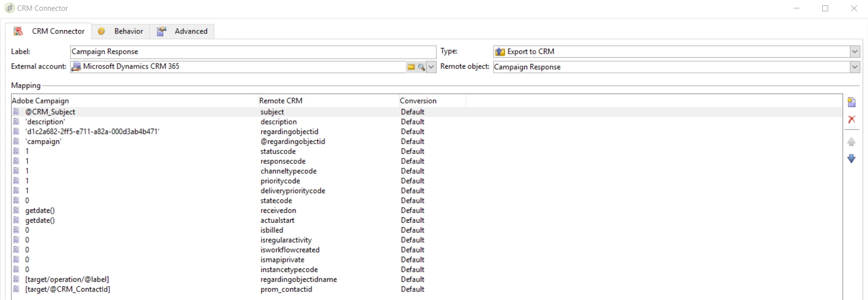The width and height of the screenshot is (868, 300).
Task: Click the isregularactivity remote field
Action: coord(286,240)
